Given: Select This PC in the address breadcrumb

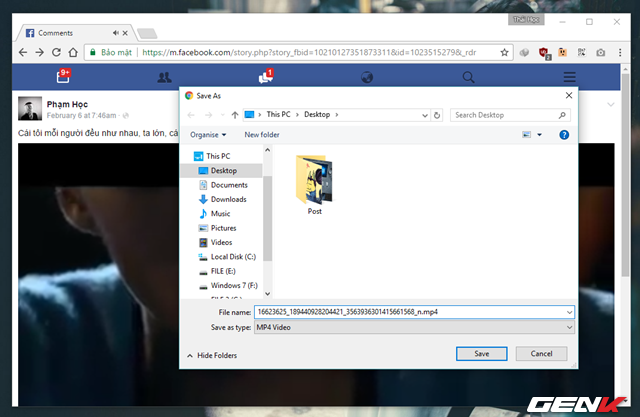Looking at the screenshot, I should pyautogui.click(x=278, y=115).
